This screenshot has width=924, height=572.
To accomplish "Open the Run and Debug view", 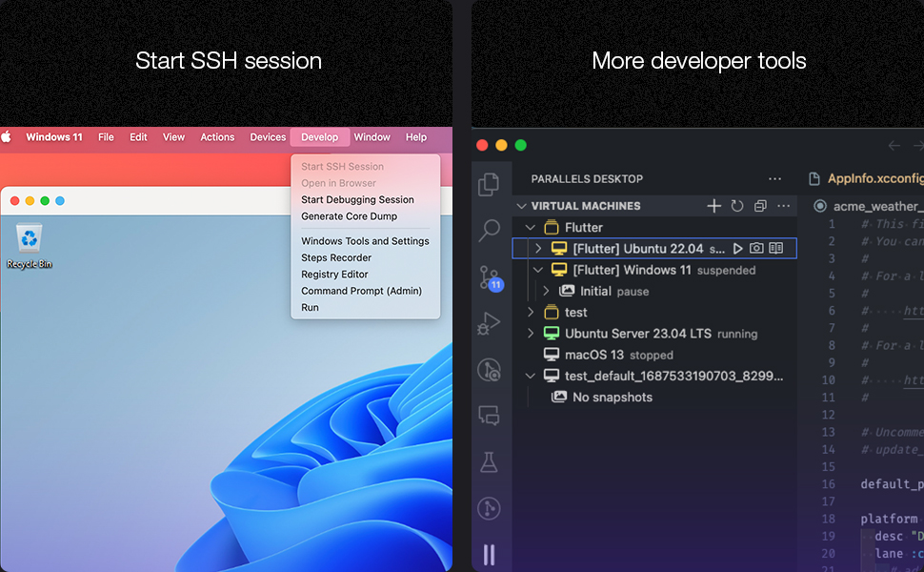I will 489,324.
